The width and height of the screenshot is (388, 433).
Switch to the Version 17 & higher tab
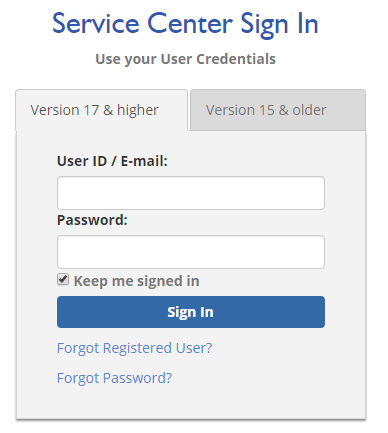101,110
